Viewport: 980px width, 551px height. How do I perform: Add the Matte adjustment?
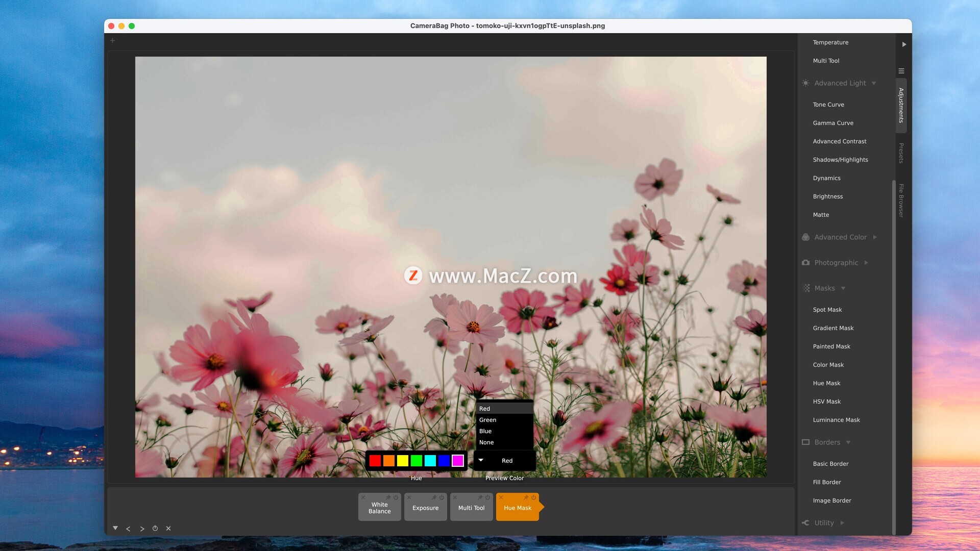pyautogui.click(x=821, y=215)
